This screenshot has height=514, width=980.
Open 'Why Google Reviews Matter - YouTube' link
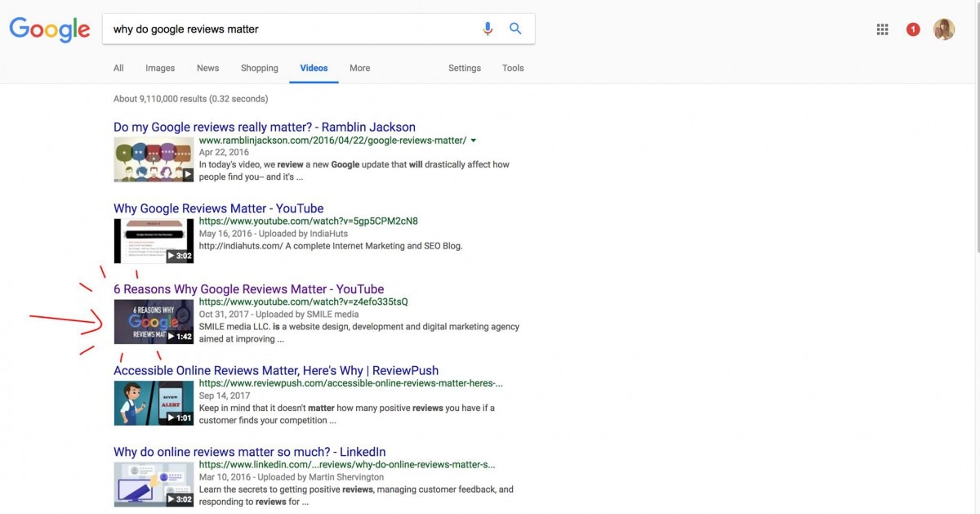(218, 208)
